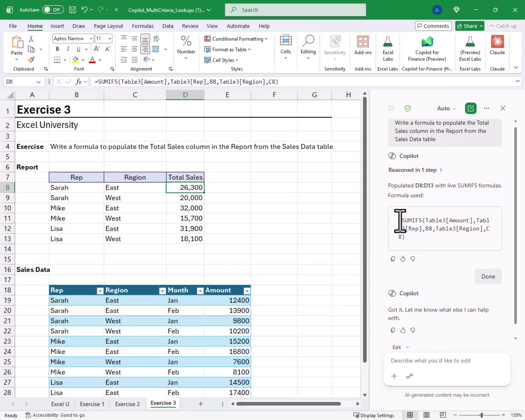Open the font name dropdown
This screenshot has width=525, height=420.
[x=91, y=38]
